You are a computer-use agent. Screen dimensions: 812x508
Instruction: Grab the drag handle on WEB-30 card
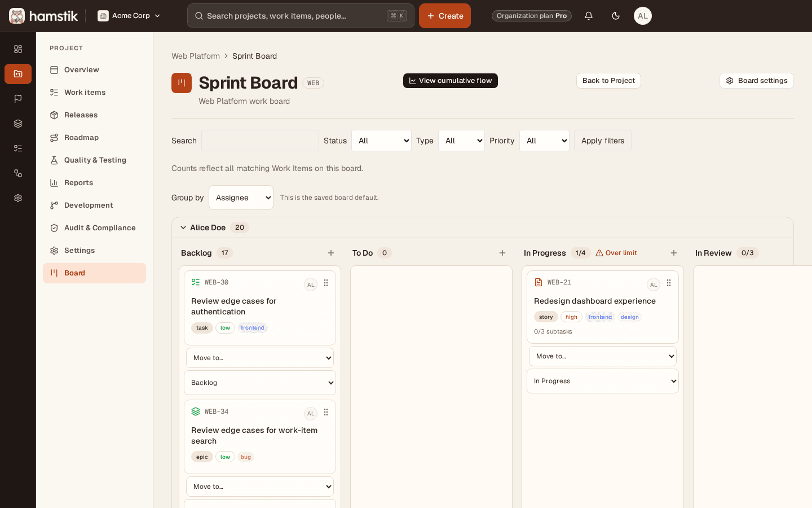(326, 283)
